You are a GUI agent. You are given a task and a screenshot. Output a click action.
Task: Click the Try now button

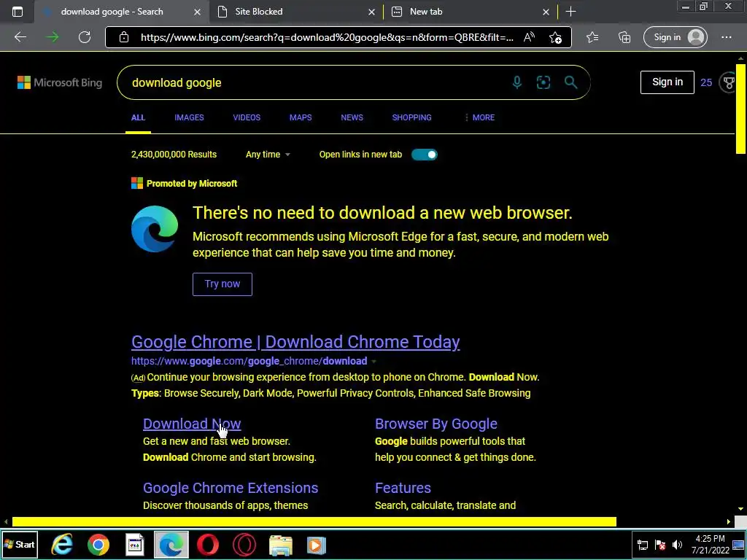222,284
